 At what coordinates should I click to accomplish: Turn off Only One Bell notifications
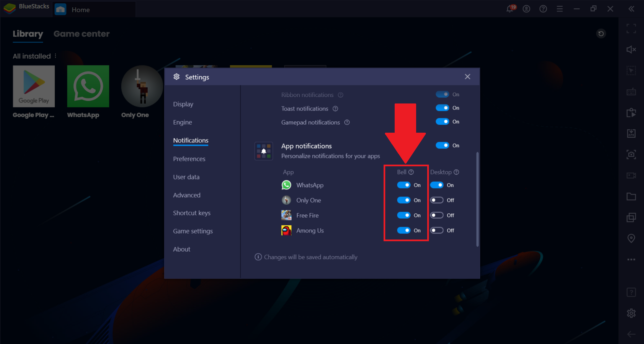(x=404, y=200)
